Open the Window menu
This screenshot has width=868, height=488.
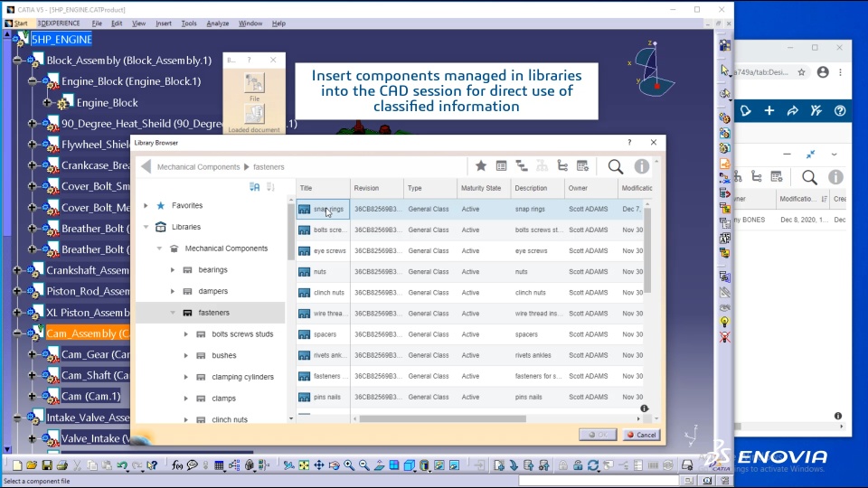(250, 23)
